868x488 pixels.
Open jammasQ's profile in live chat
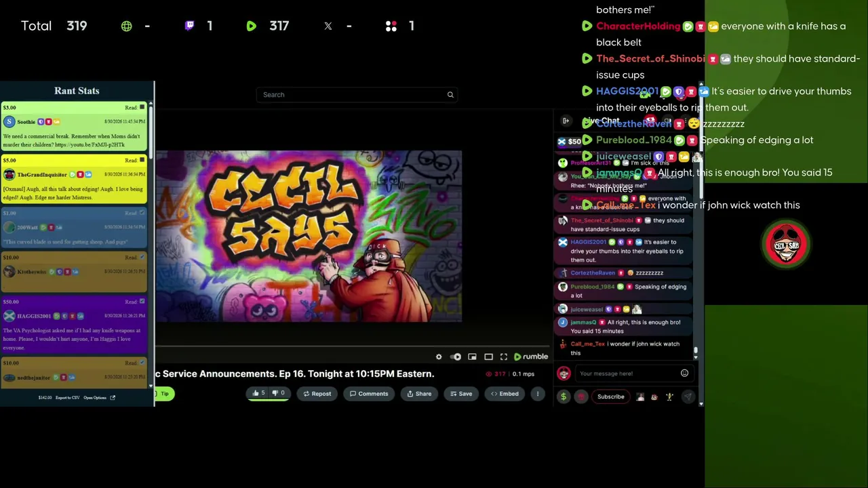583,323
